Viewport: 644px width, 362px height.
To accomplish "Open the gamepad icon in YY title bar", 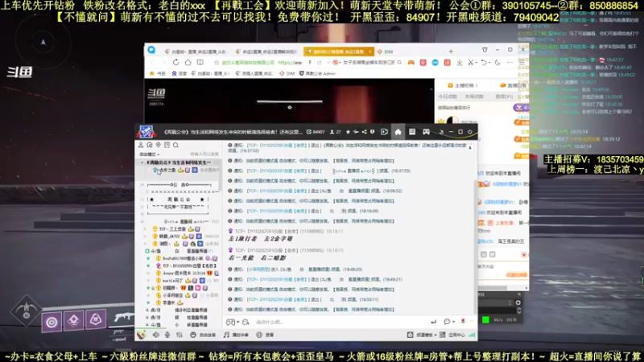I will coord(427,132).
